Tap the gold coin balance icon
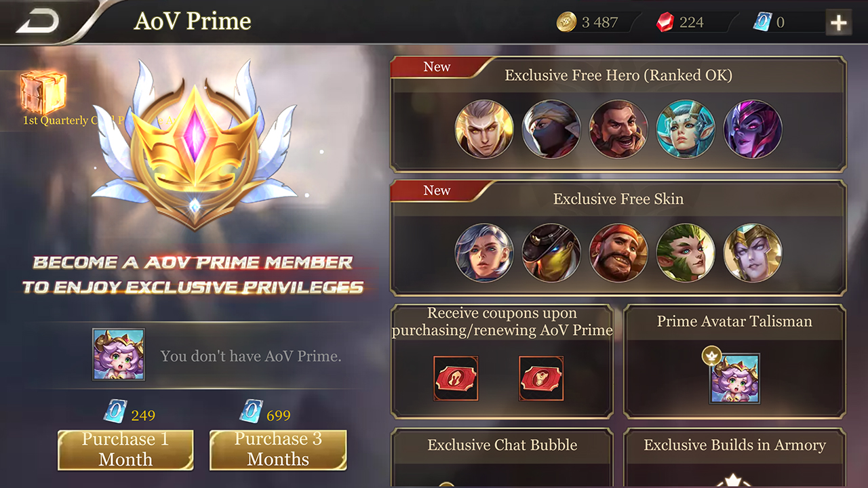Screen dimensions: 868x488 click(566, 22)
